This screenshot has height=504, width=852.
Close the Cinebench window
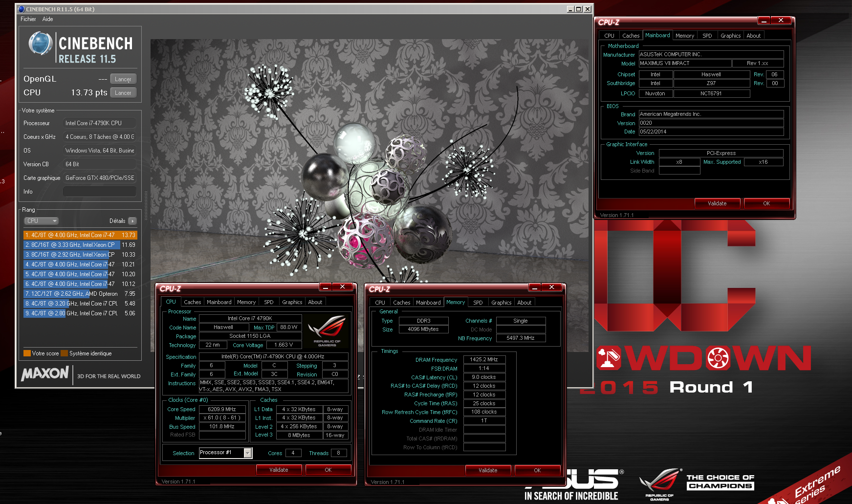[x=588, y=9]
